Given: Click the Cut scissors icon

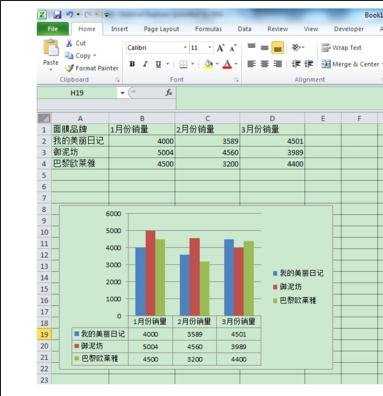Looking at the screenshot, I should [69, 43].
